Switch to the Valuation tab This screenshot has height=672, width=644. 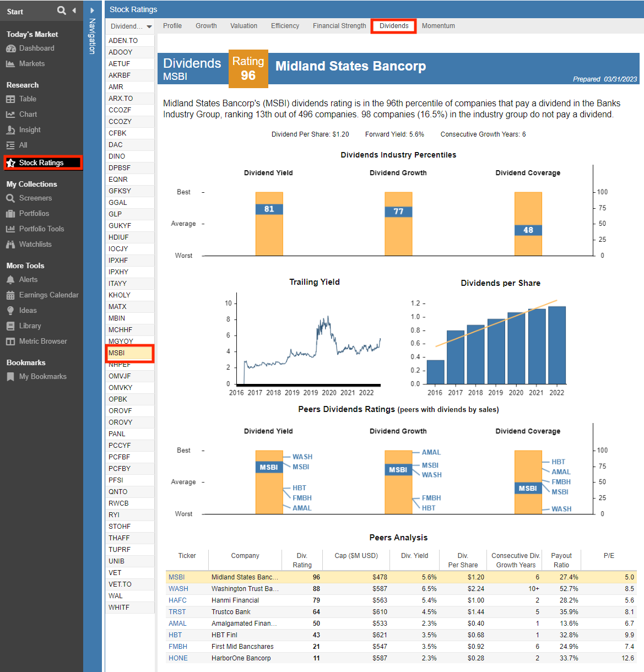[x=243, y=26]
